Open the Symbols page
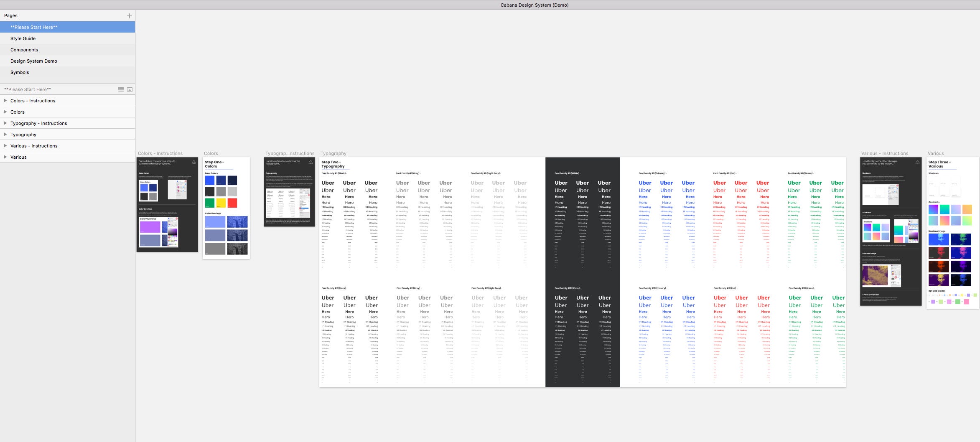980x442 pixels. click(x=20, y=72)
